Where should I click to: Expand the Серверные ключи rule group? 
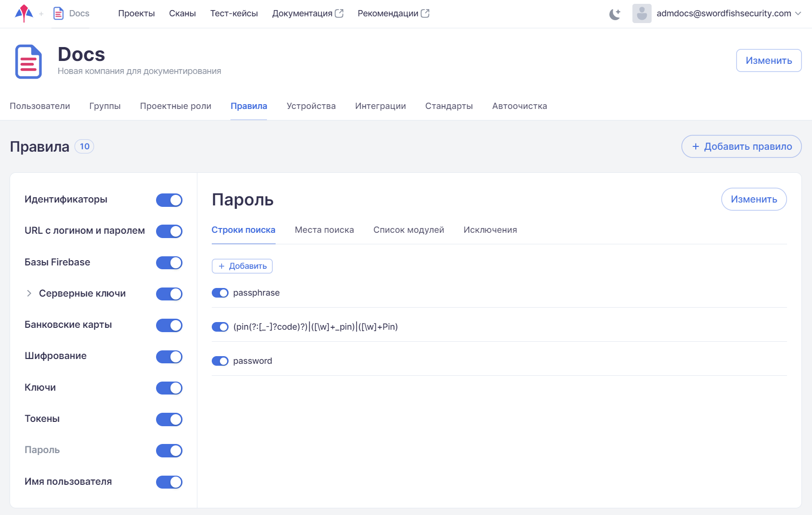[x=29, y=293]
